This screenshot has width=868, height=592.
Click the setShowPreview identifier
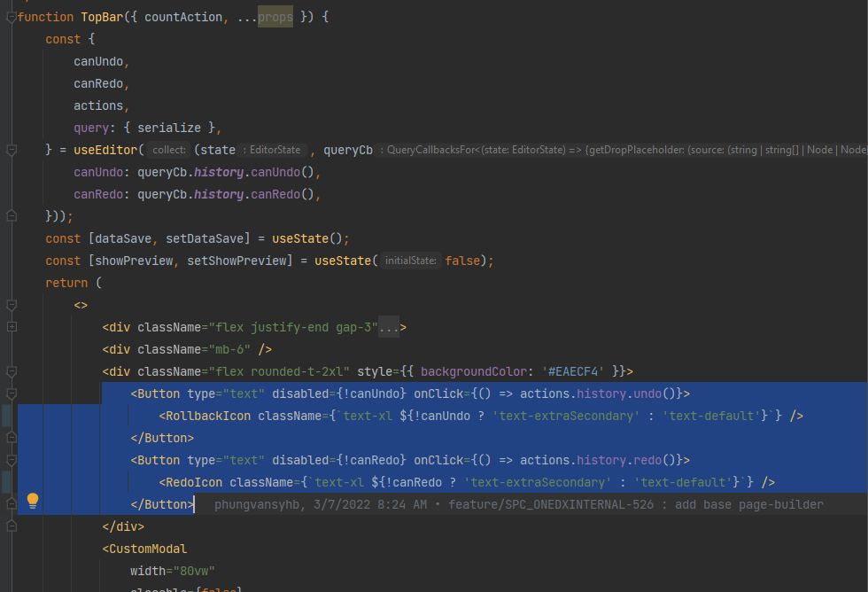click(x=236, y=261)
